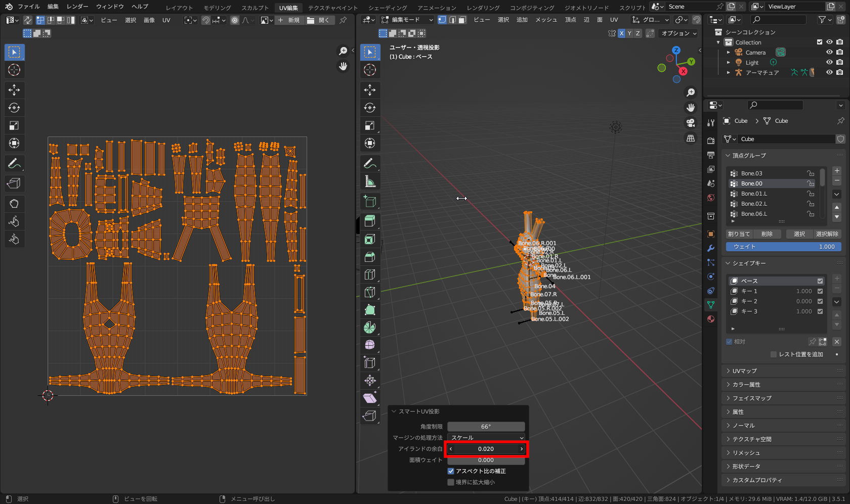Click the Extrude Region tool icon
Image resolution: width=850 pixels, height=504 pixels.
pyautogui.click(x=370, y=221)
